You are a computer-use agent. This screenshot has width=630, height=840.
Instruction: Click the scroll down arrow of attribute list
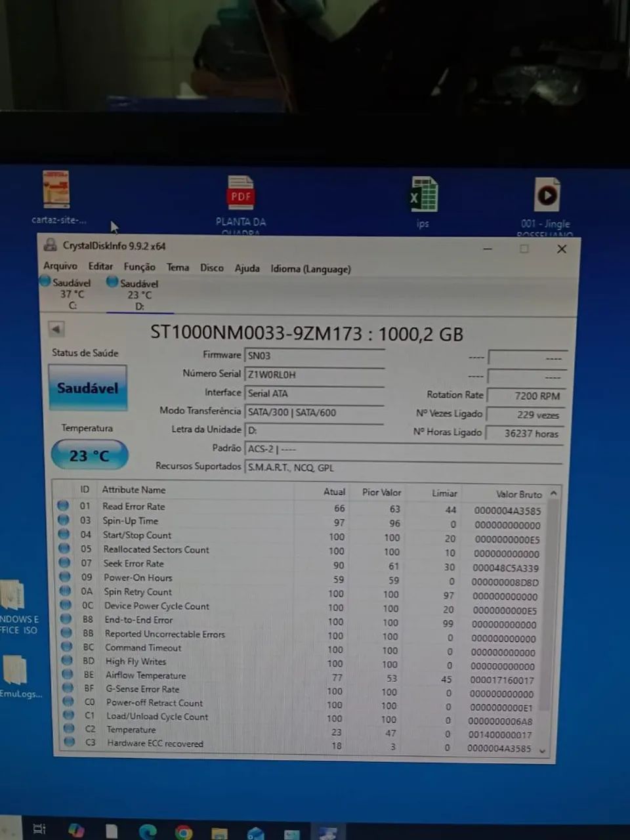pos(543,750)
